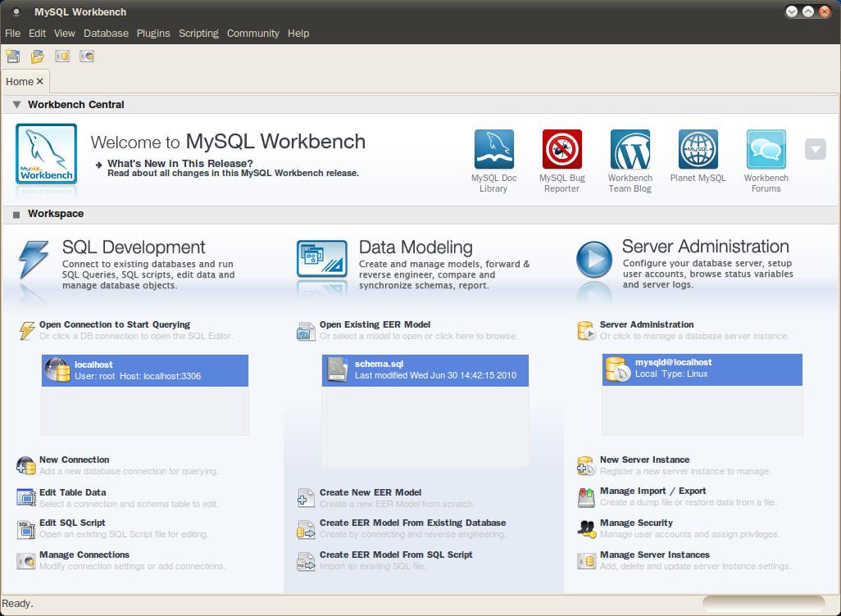This screenshot has height=616, width=841.
Task: Click the Open Existing EER Model link
Action: [375, 324]
